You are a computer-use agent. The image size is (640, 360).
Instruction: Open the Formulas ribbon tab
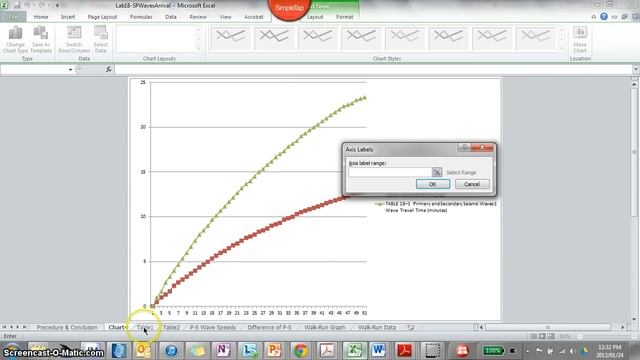tap(141, 17)
